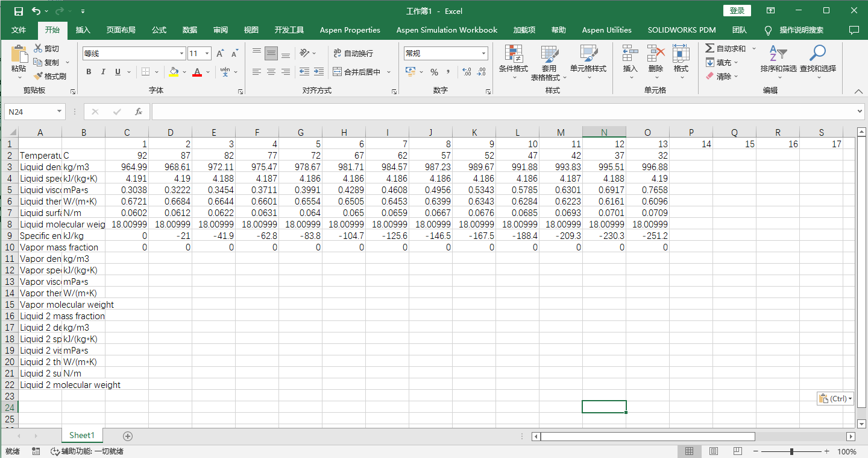
Task: Click the Format cells (格式) icon
Action: 681,54
